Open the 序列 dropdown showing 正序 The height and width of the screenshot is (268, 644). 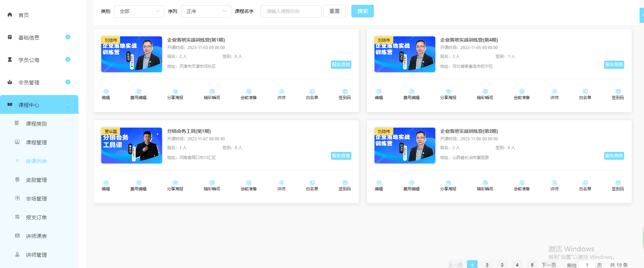point(206,11)
